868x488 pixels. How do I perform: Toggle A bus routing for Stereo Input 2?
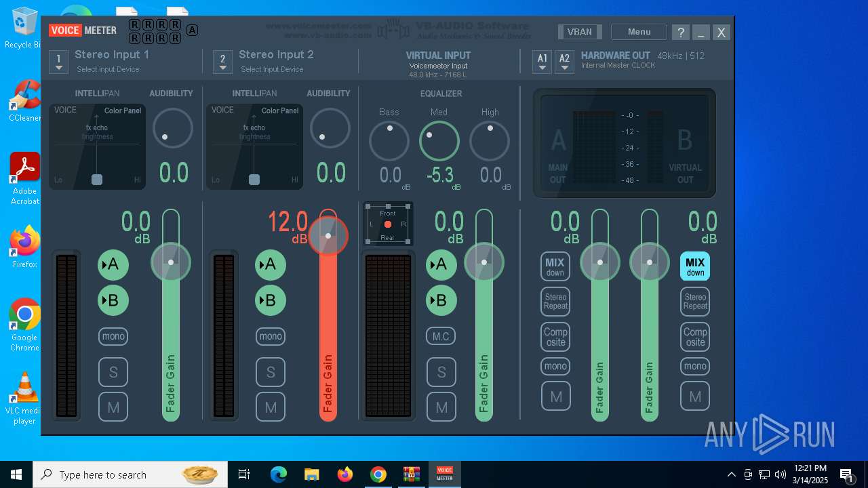pyautogui.click(x=271, y=264)
